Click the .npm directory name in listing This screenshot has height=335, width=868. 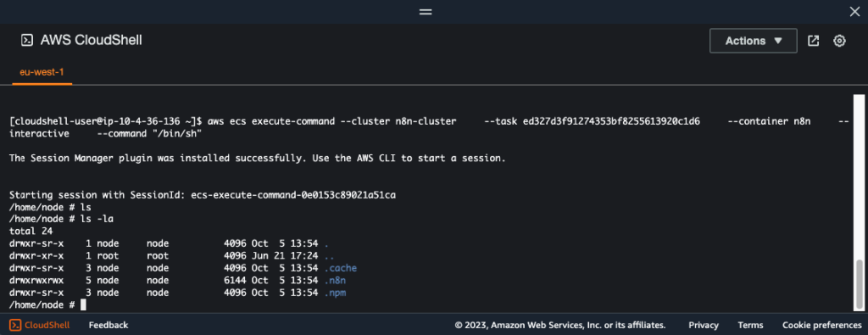tap(335, 293)
